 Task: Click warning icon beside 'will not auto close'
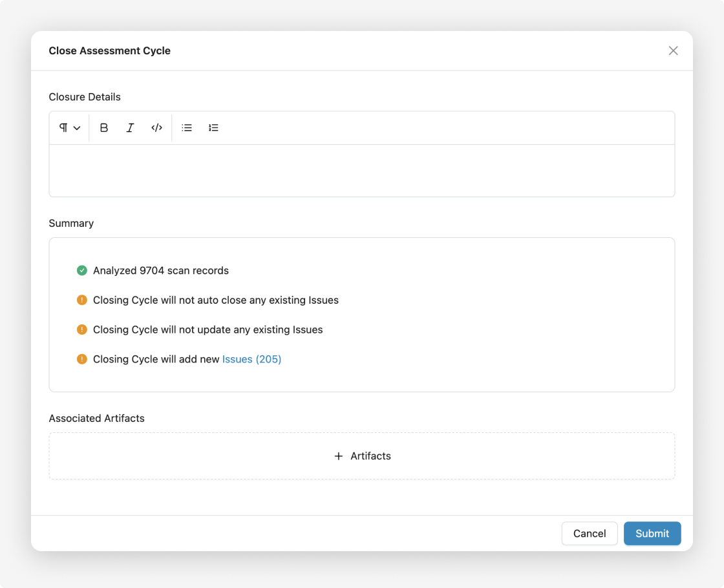click(81, 300)
